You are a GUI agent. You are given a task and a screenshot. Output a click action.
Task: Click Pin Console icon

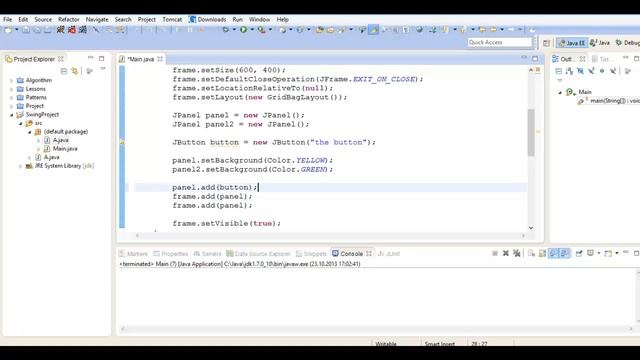[x=579, y=253]
